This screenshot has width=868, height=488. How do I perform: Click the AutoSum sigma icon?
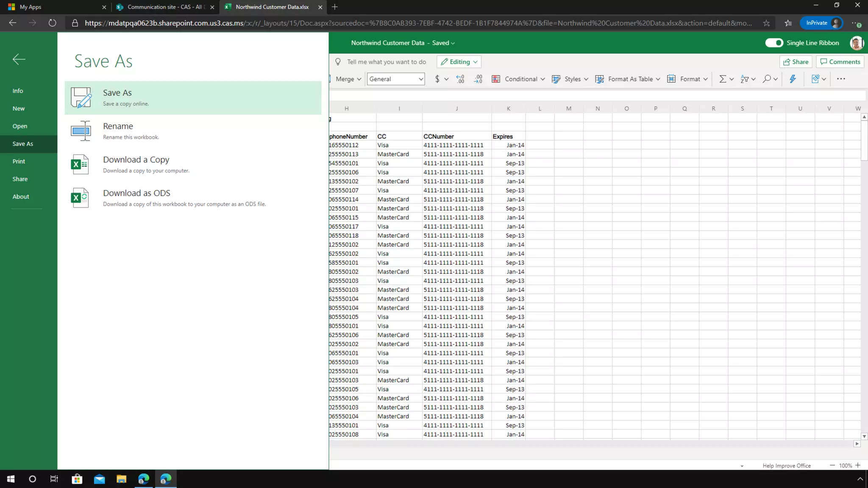coord(723,79)
